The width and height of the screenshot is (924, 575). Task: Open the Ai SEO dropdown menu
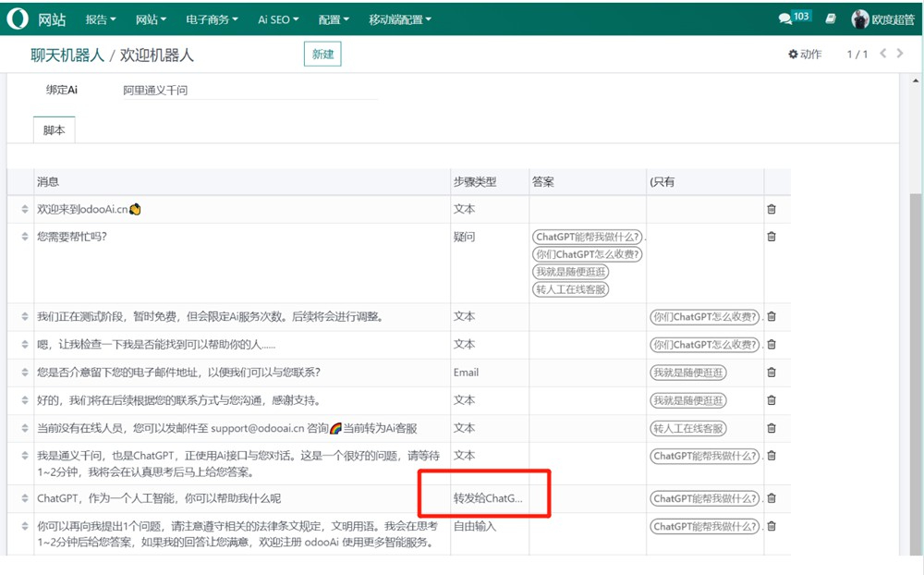point(278,19)
